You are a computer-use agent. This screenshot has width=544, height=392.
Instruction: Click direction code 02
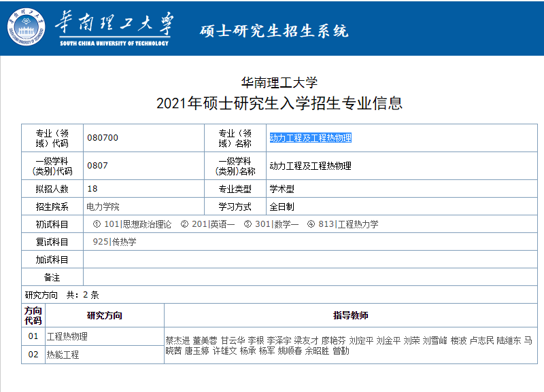tap(33, 355)
